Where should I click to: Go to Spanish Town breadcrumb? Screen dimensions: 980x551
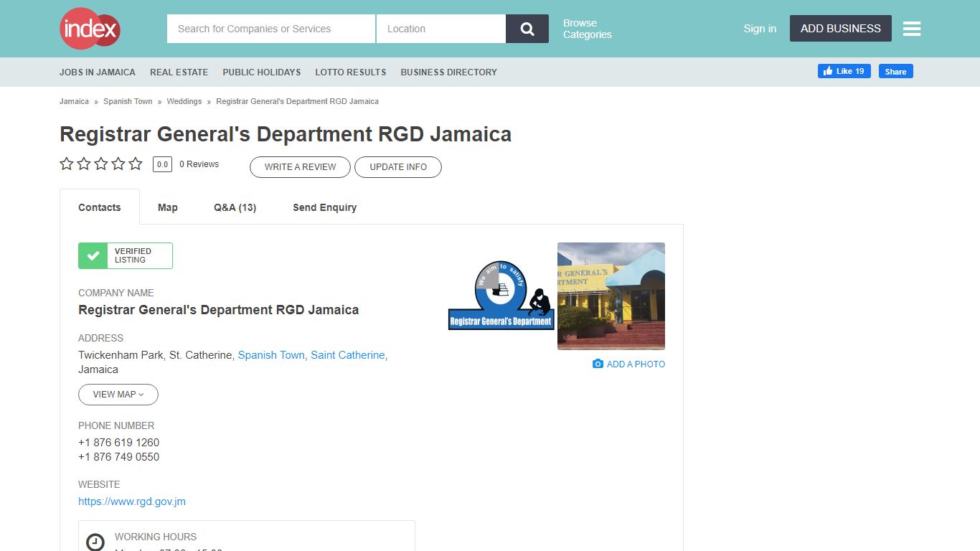(128, 101)
